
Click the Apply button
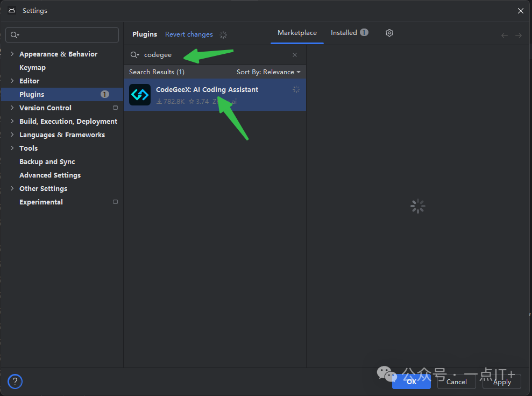(502, 382)
